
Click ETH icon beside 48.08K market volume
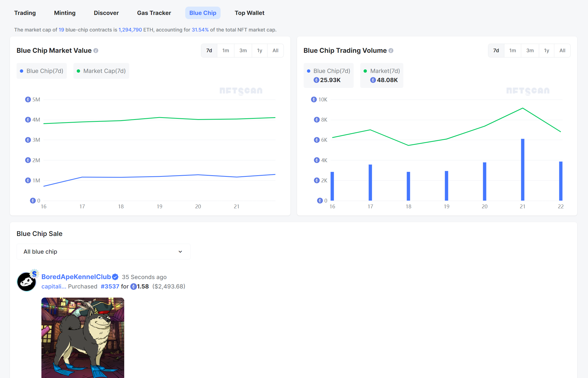[x=373, y=80]
